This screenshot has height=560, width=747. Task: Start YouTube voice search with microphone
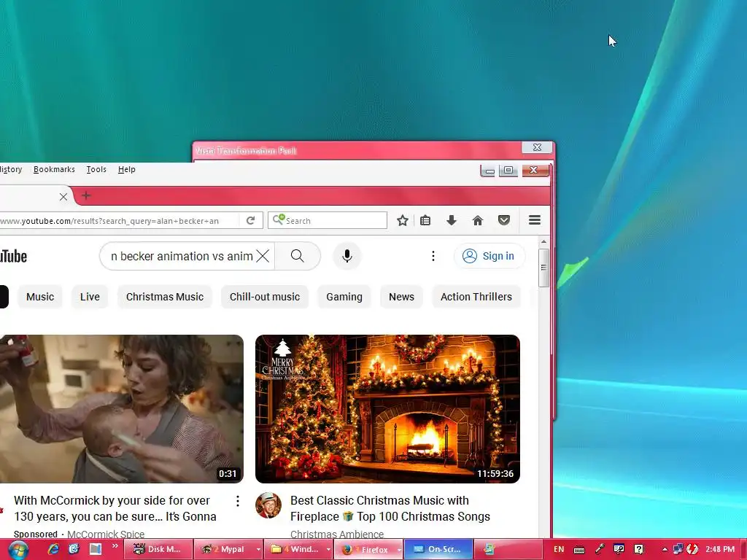[x=347, y=256]
